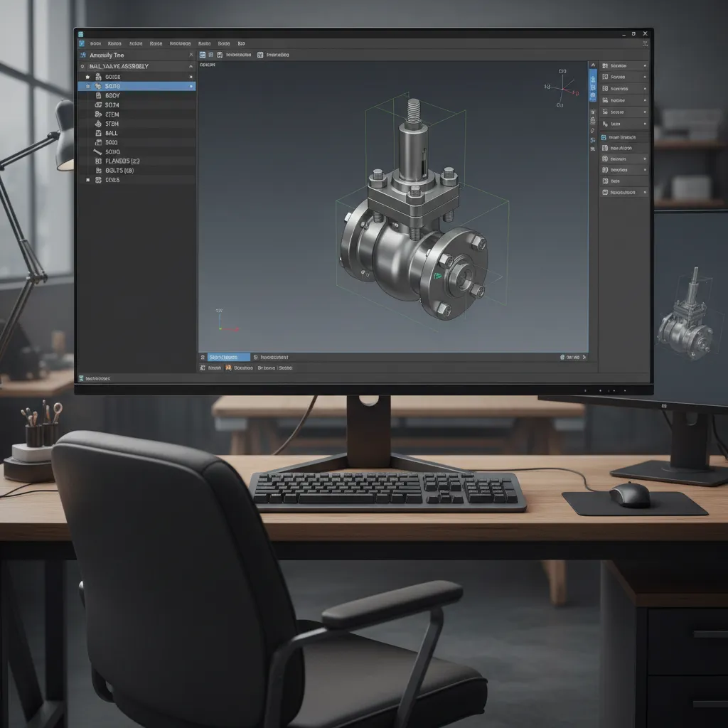Click the first icon in the viewport toolbar

203,55
